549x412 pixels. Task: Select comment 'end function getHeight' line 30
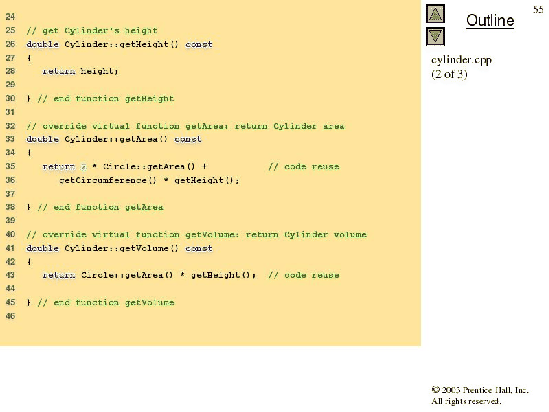106,98
